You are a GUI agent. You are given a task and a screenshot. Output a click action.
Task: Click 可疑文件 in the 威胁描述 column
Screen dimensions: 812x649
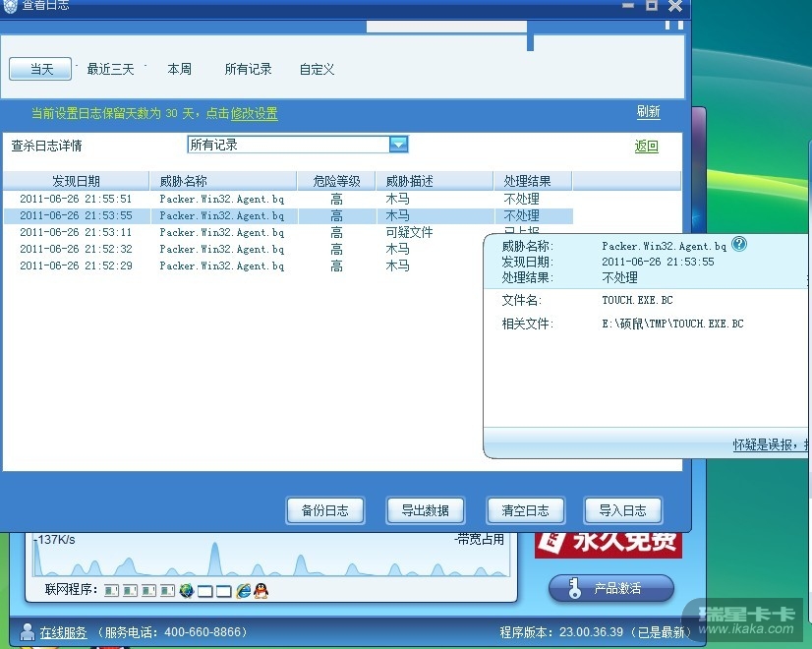pos(409,232)
